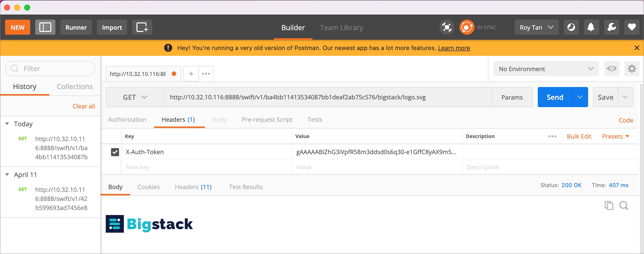Open the Pre-request Script tab
This screenshot has height=254, width=644.
click(x=267, y=120)
